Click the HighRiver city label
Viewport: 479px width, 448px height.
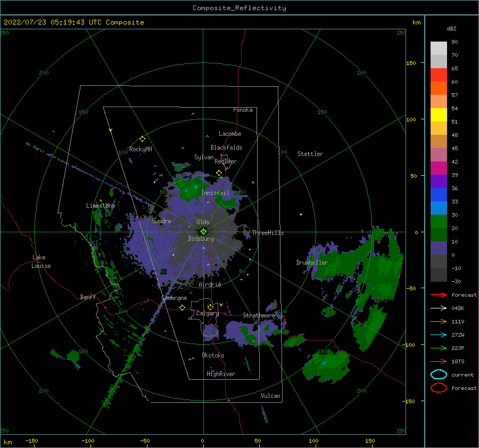click(x=221, y=374)
